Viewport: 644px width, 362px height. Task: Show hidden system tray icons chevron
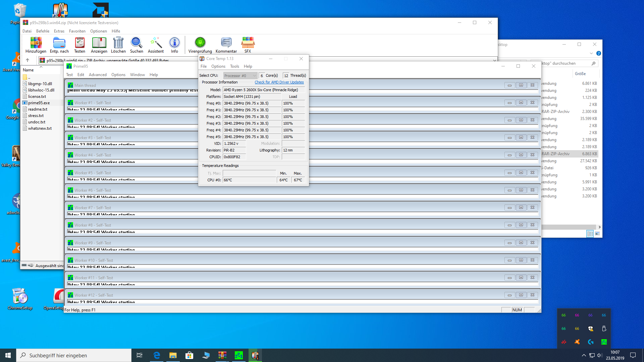click(x=584, y=355)
